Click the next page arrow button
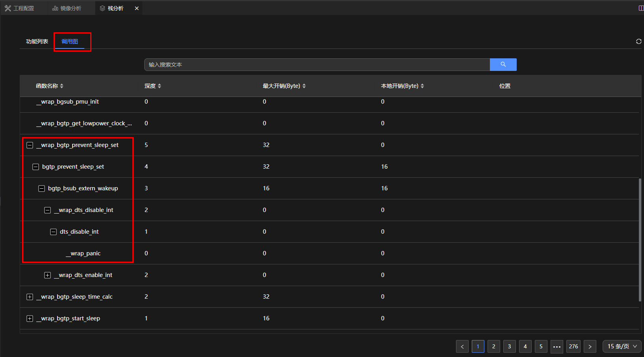This screenshot has width=644, height=357. 590,346
